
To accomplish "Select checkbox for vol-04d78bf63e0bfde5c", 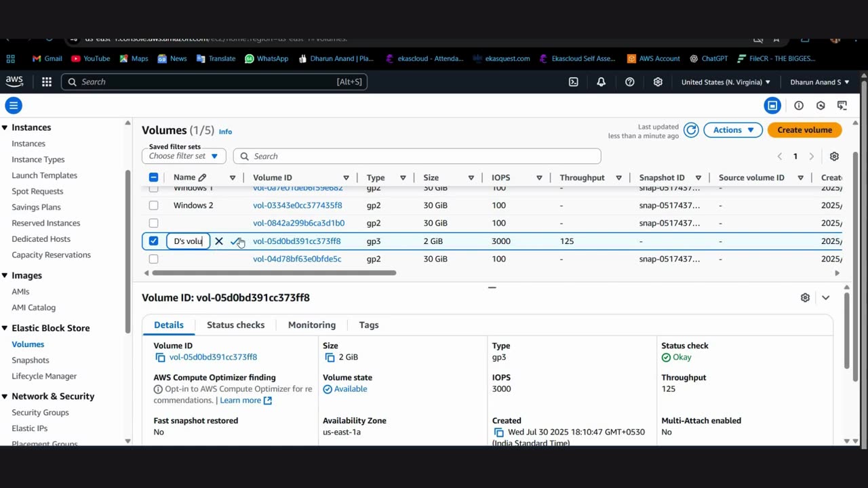I will (x=153, y=259).
